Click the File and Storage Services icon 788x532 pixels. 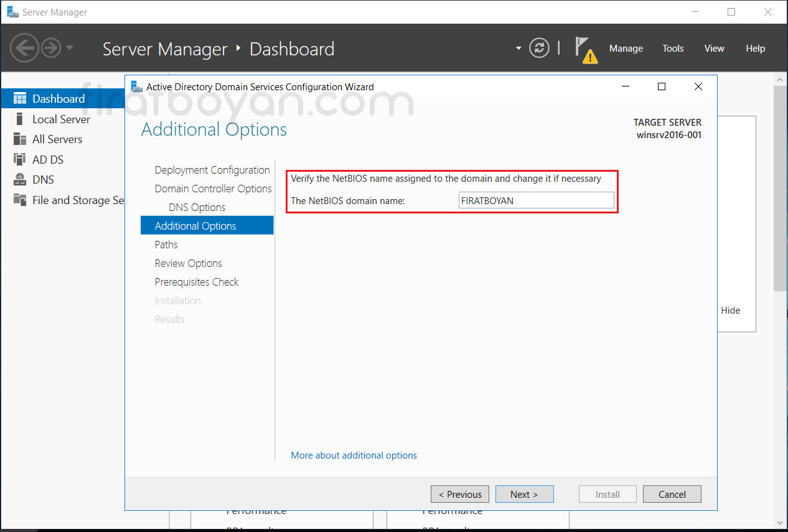tap(19, 200)
